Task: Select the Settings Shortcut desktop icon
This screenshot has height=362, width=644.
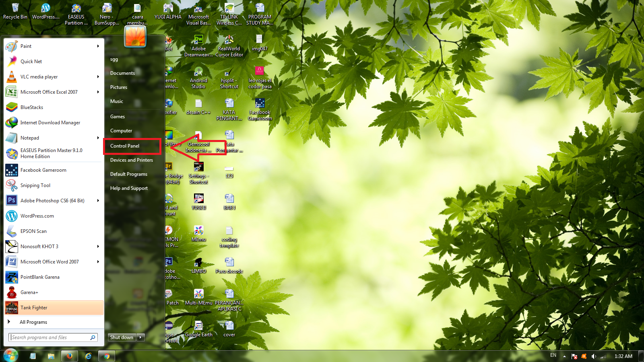Action: click(x=198, y=173)
